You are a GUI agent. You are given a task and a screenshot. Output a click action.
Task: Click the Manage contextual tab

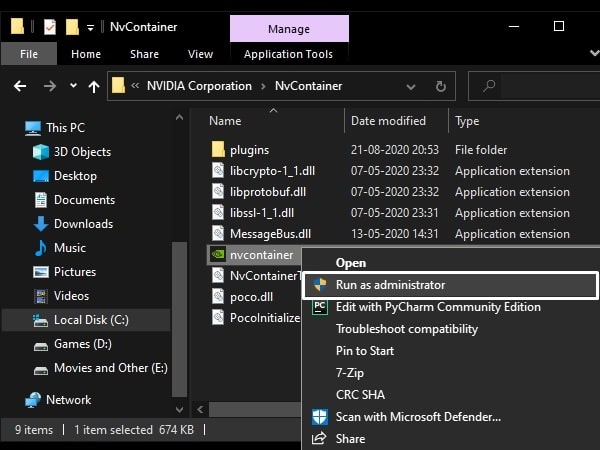click(x=289, y=29)
